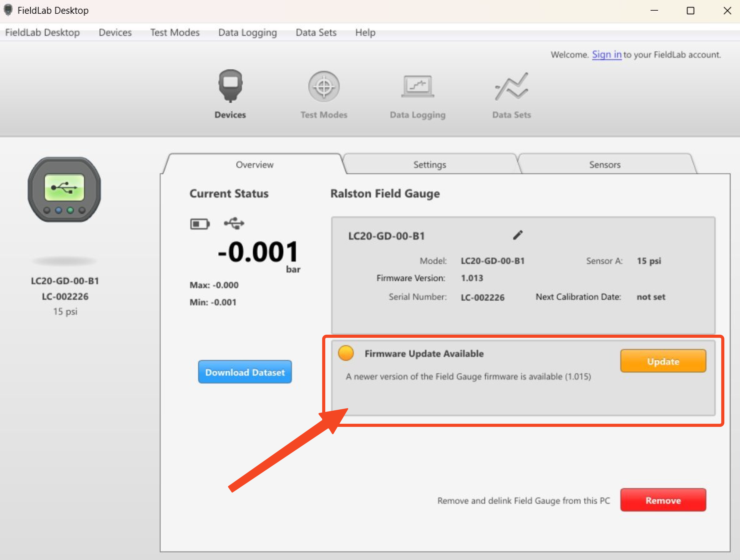Maximize the FieldLab Desktop window
Image resolution: width=740 pixels, height=560 pixels.
(x=690, y=11)
